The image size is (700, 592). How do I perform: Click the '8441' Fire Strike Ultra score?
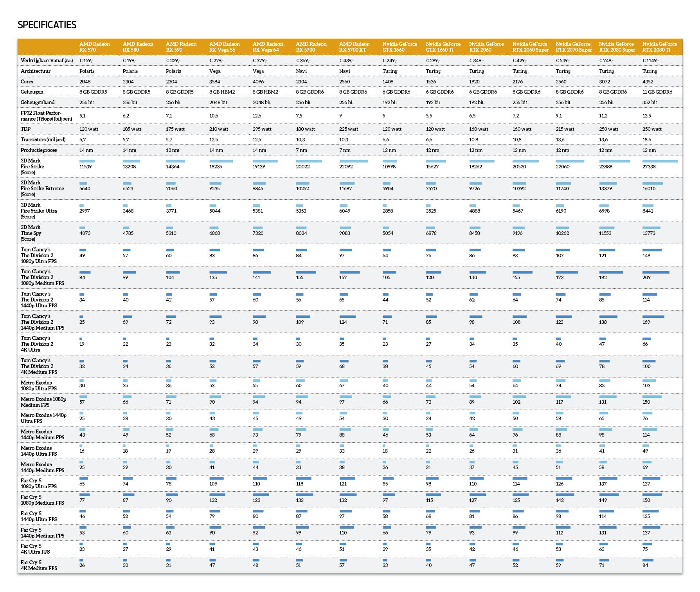648,211
